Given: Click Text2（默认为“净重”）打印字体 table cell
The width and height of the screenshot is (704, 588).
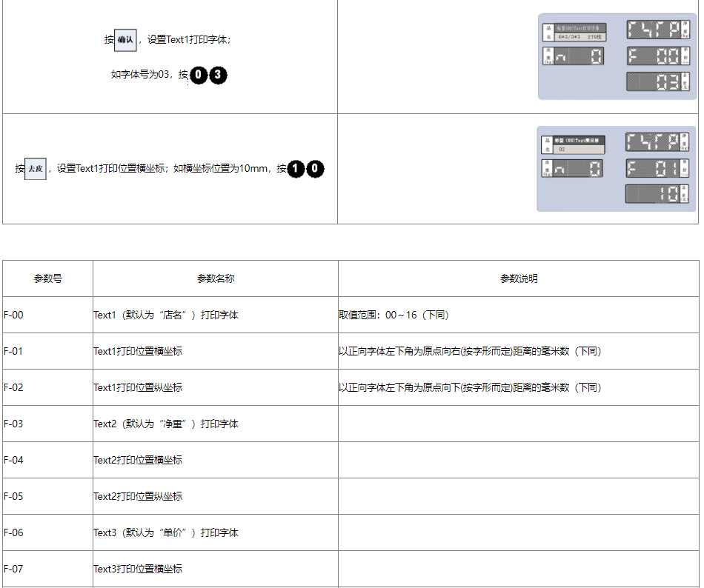Looking at the screenshot, I should [x=166, y=424].
